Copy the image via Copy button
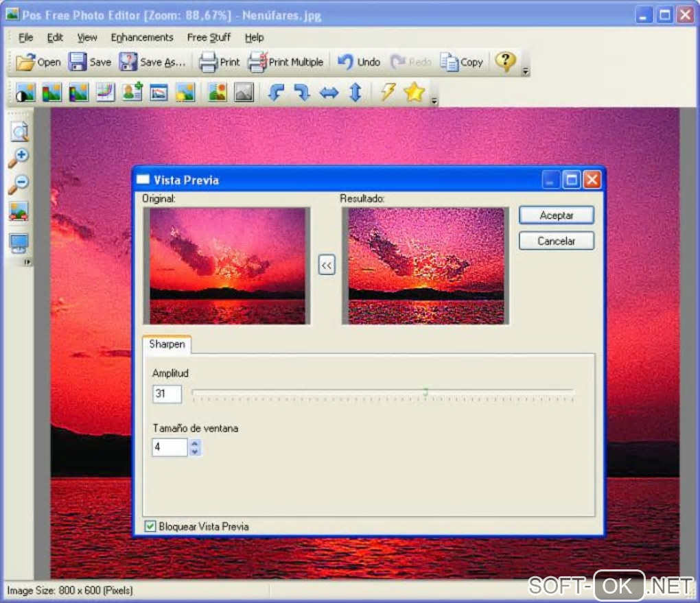This screenshot has height=603, width=700. pos(462,62)
